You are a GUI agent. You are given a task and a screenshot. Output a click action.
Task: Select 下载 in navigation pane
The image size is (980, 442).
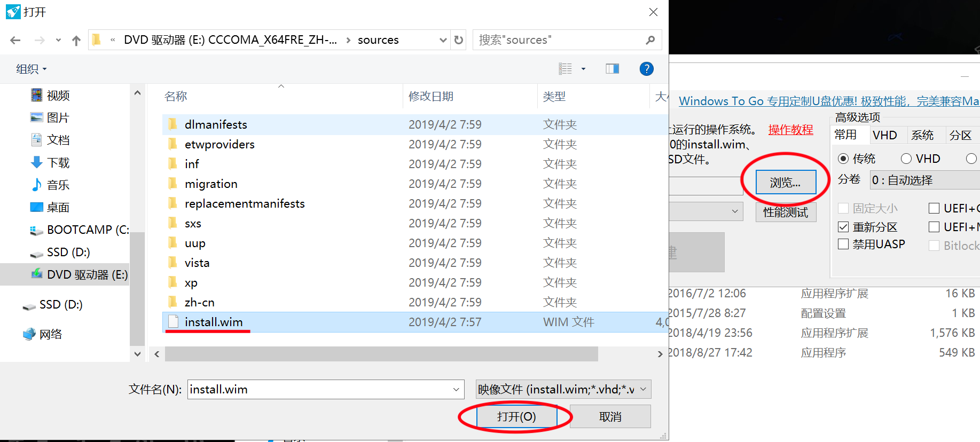point(58,163)
